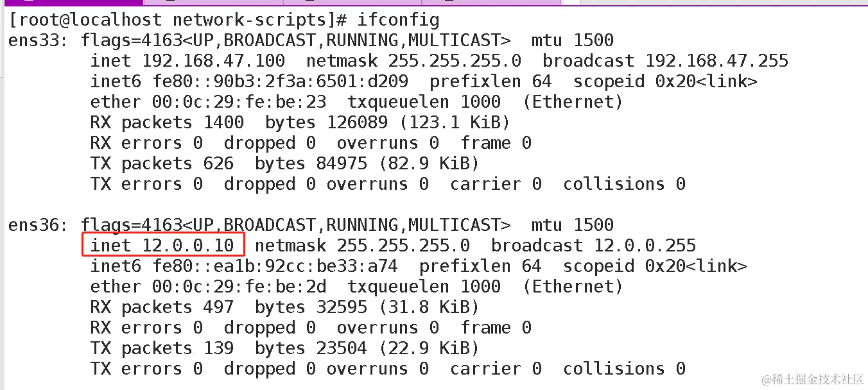
Task: Click the RX packets 497 value
Action: 219,307
